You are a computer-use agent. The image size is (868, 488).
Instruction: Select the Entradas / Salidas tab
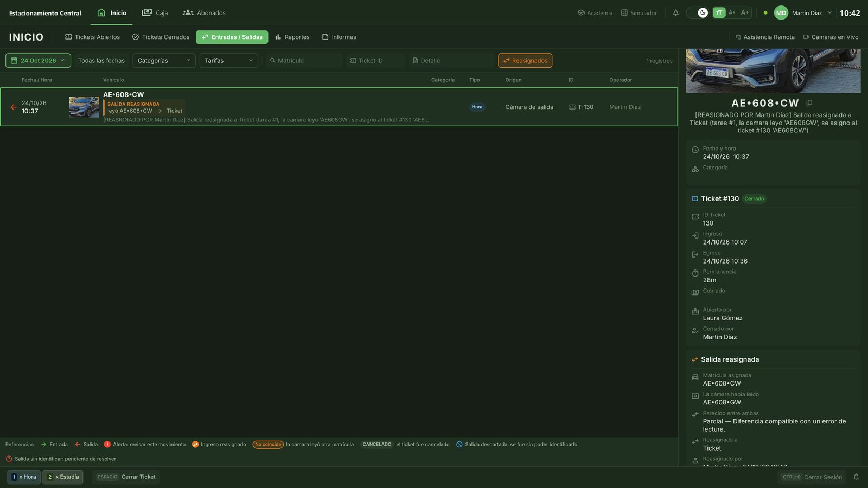pos(232,37)
